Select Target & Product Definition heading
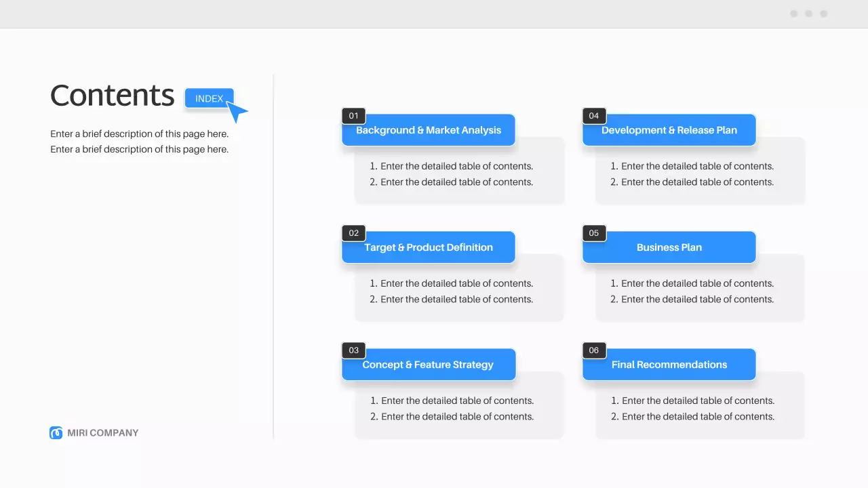Viewport: 868px width, 488px height. point(429,248)
